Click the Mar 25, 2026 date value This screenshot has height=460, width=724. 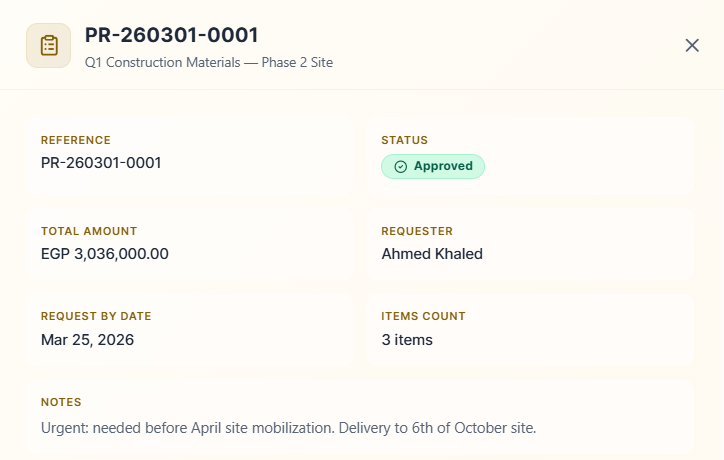pyautogui.click(x=87, y=339)
